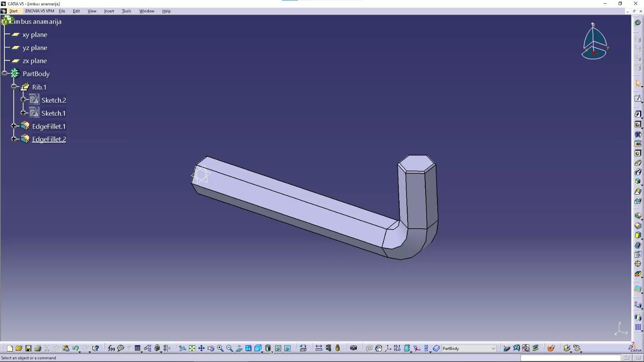Click the What's This help icon
This screenshot has height=362, width=644.
(95, 348)
